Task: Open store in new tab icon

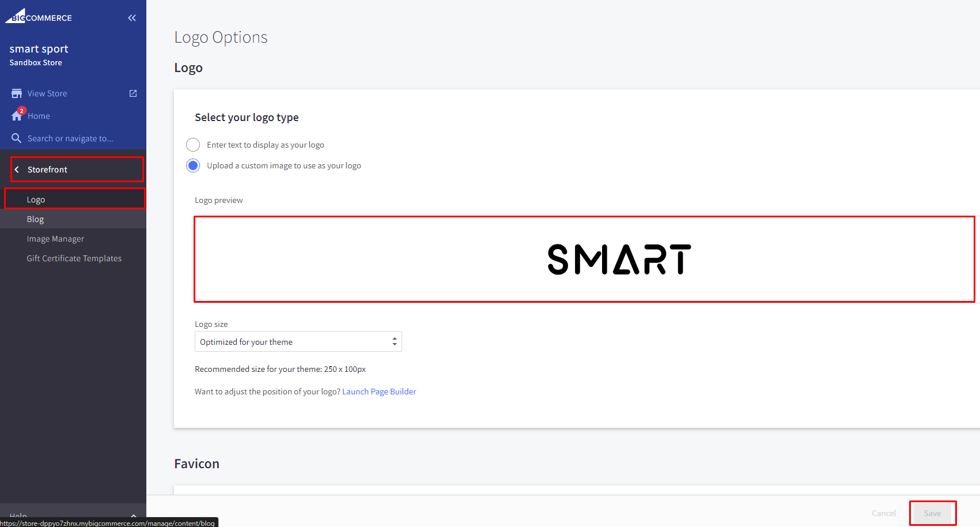Action: [x=133, y=93]
